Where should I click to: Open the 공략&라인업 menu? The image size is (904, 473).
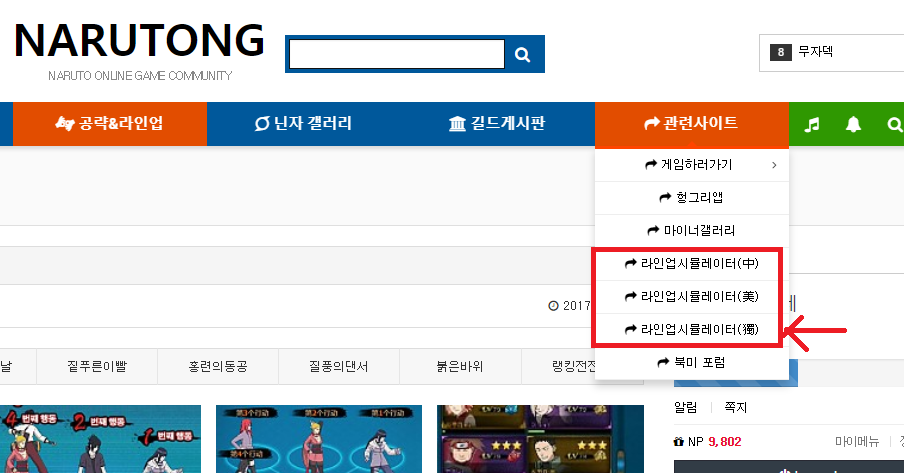[109, 124]
